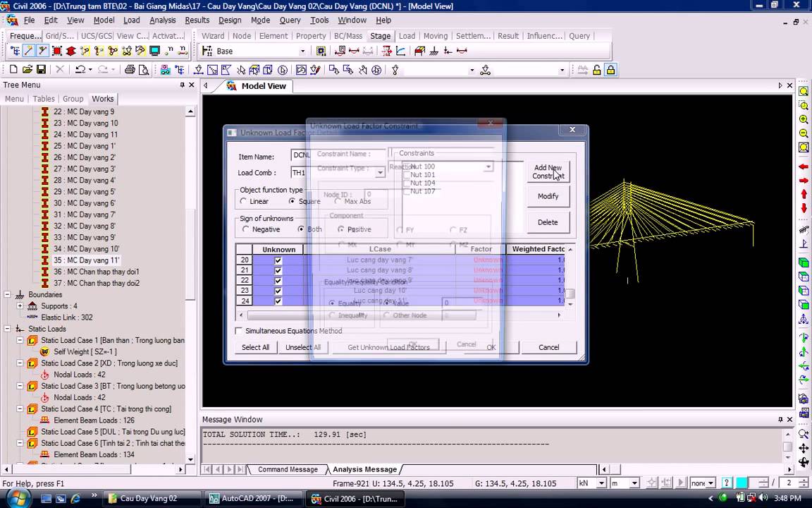Image resolution: width=812 pixels, height=508 pixels.
Task: Click the red pan left arrow icon
Action: coord(804,167)
